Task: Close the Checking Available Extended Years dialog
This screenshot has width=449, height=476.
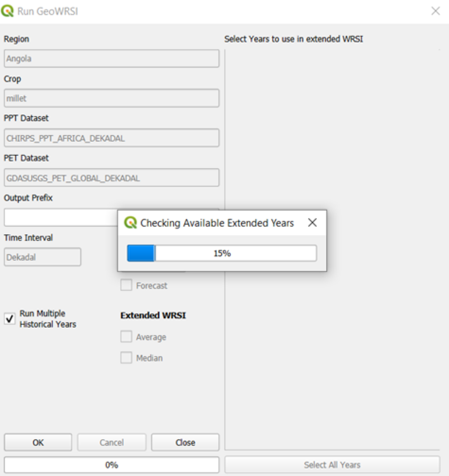Action: click(x=312, y=223)
